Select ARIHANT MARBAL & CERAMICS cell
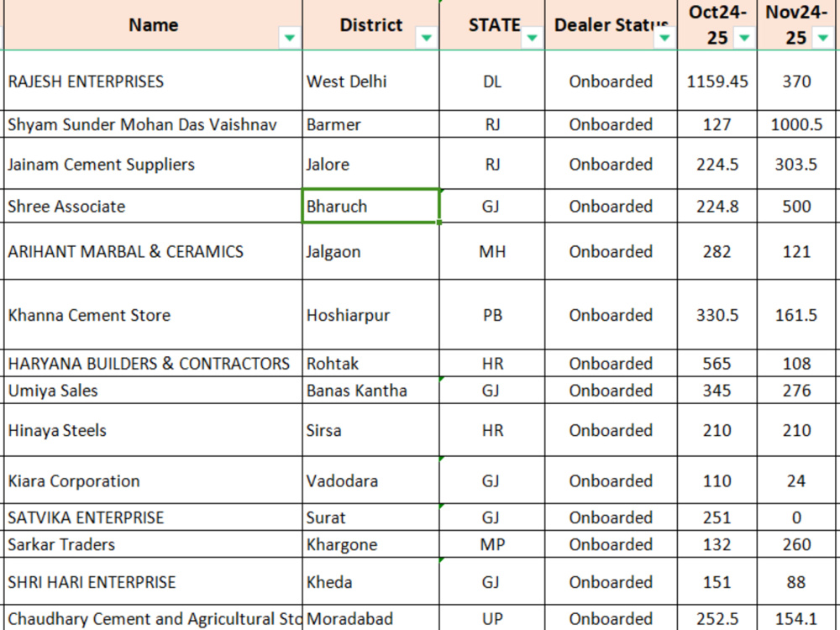This screenshot has width=840, height=630. tap(153, 251)
